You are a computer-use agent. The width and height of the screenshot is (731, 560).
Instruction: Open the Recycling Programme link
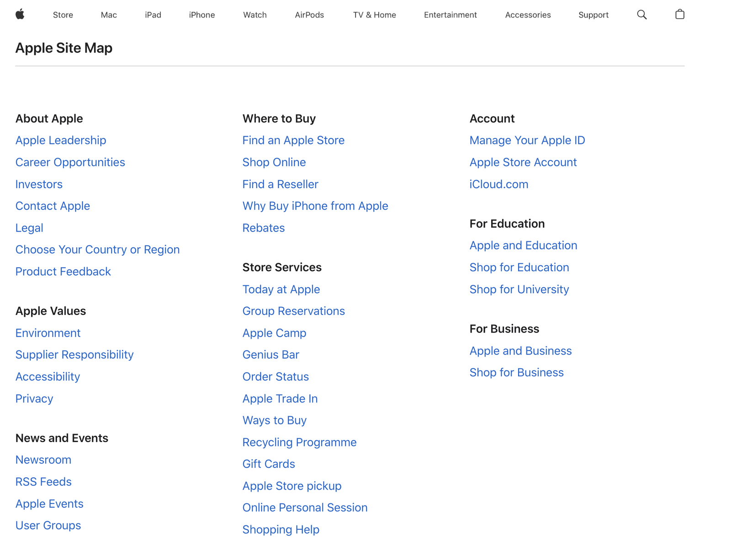click(300, 442)
